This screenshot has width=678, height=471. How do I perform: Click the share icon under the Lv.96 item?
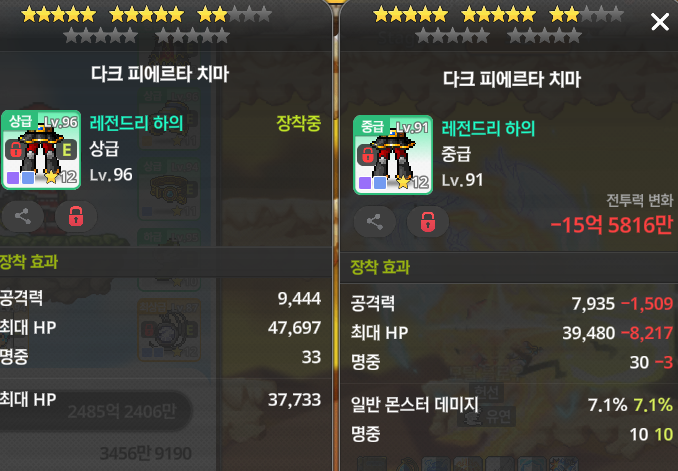coord(22,216)
